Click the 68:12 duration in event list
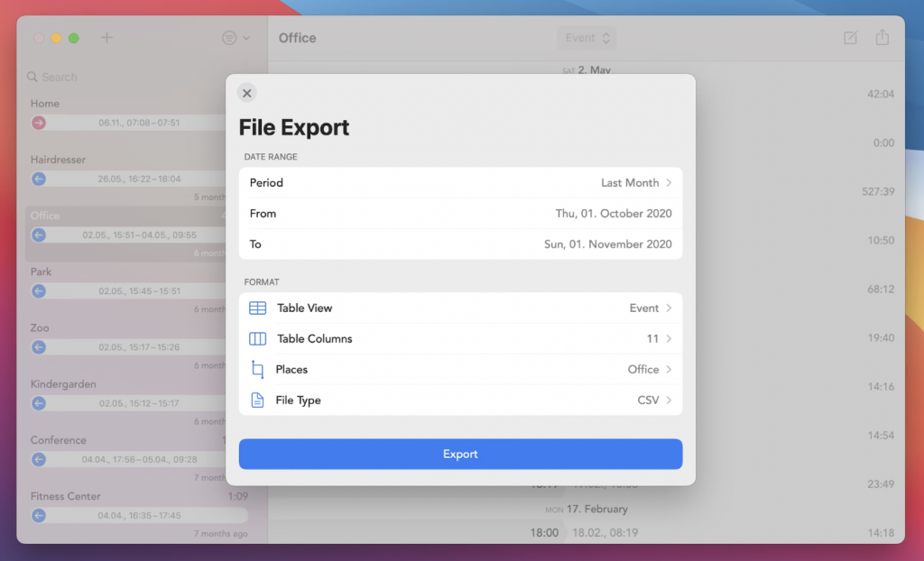Viewport: 924px width, 561px height. (x=881, y=289)
